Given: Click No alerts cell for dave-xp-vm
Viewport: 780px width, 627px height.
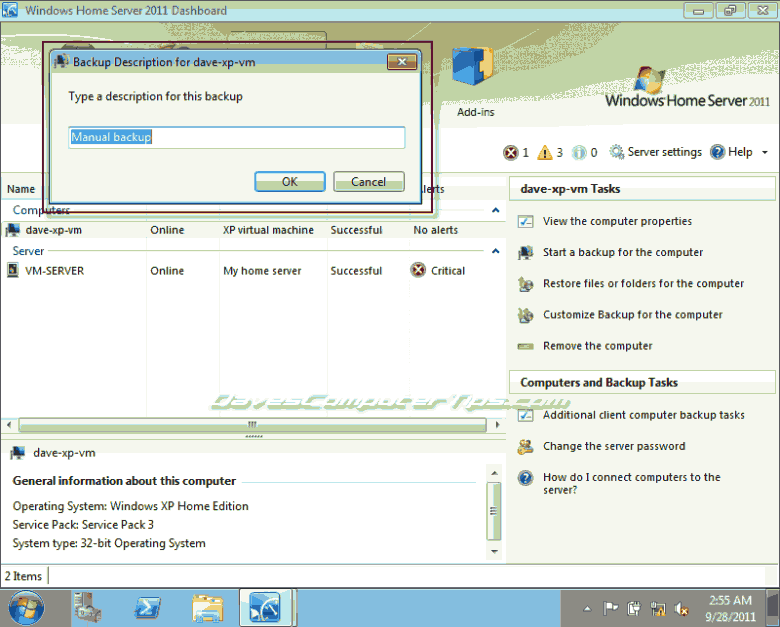Looking at the screenshot, I should click(435, 230).
